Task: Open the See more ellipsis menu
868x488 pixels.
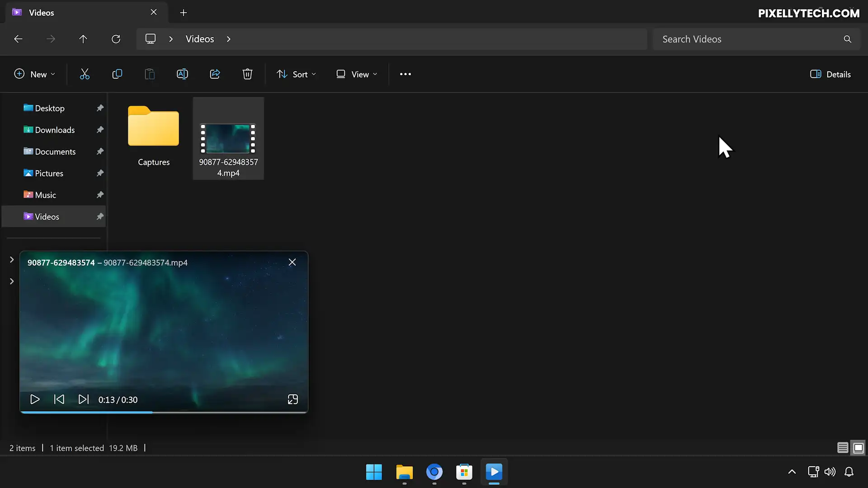Action: click(x=406, y=74)
